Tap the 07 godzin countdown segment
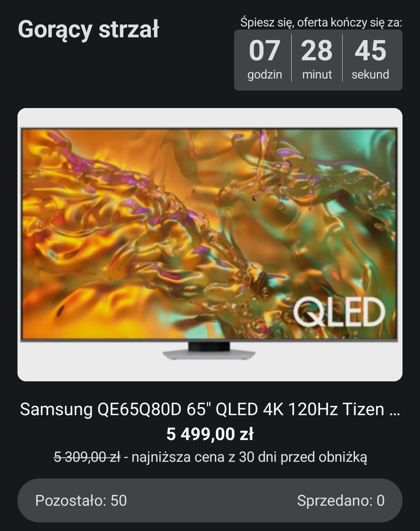The image size is (420, 531). 264,59
